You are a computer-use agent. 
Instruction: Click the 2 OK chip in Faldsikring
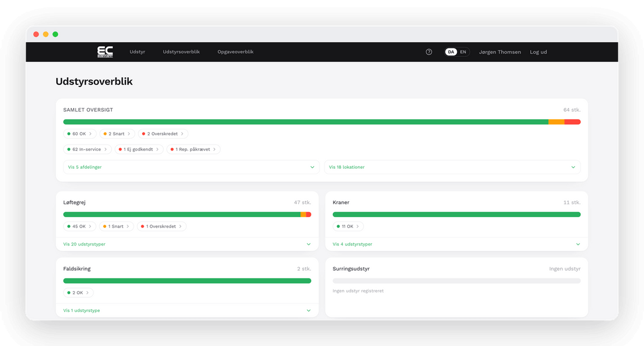click(78, 293)
